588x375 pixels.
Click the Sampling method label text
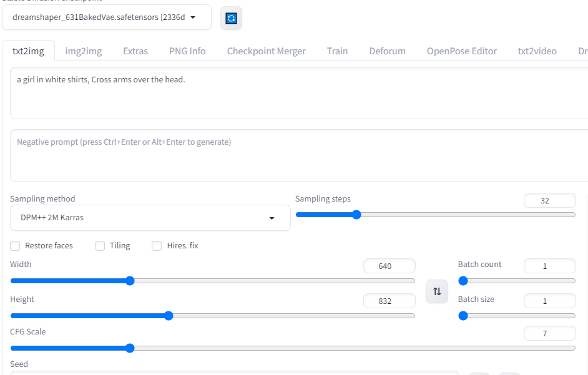(42, 199)
